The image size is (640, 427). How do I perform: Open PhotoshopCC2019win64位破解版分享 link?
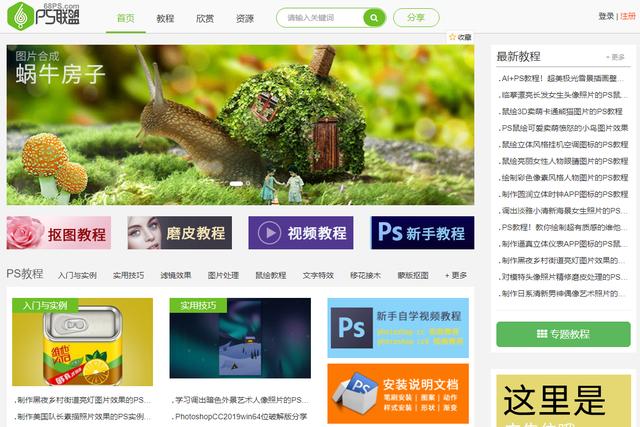click(240, 417)
